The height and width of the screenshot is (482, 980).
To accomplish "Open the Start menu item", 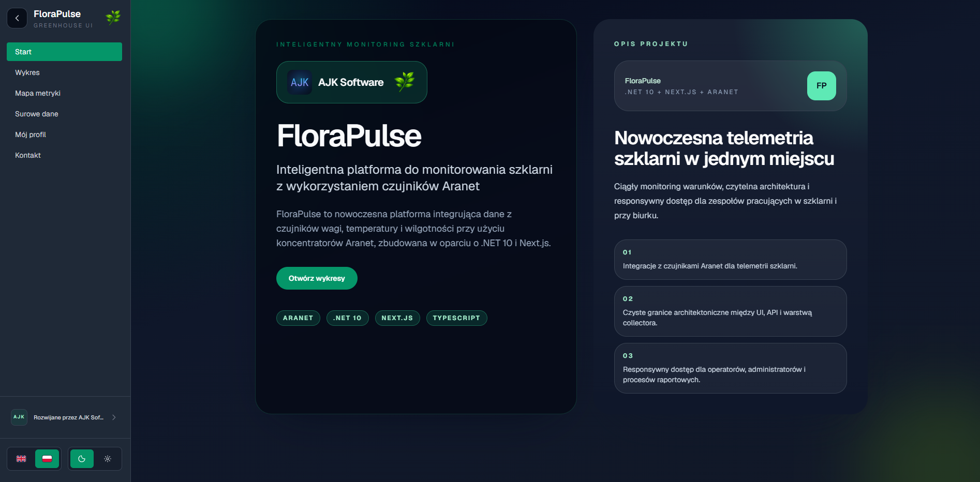I will (x=64, y=52).
